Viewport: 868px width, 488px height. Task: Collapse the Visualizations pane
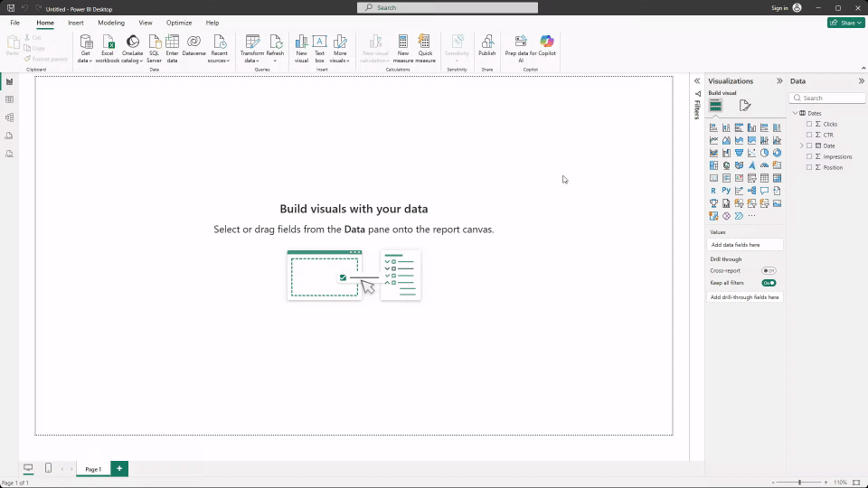(x=779, y=80)
